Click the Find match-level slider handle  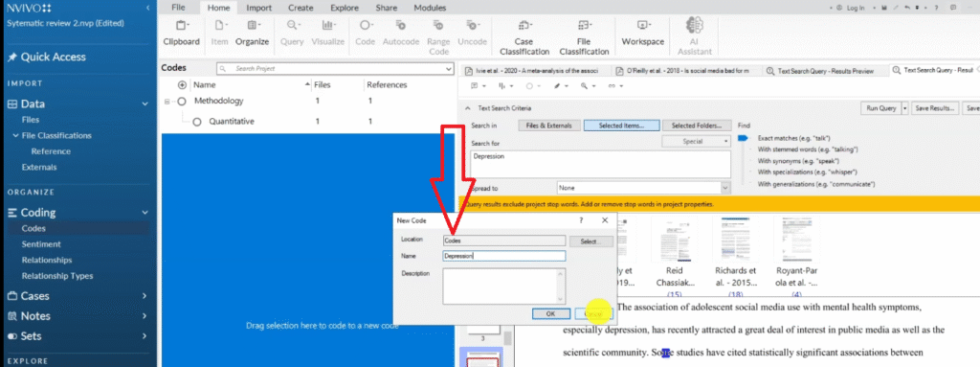[743, 137]
